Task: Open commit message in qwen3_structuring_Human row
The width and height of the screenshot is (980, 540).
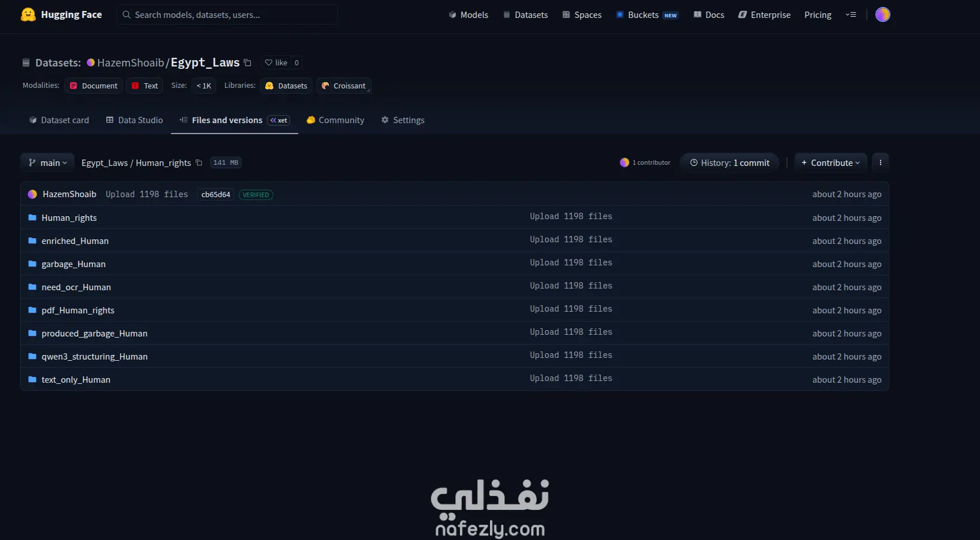Action: click(x=571, y=355)
